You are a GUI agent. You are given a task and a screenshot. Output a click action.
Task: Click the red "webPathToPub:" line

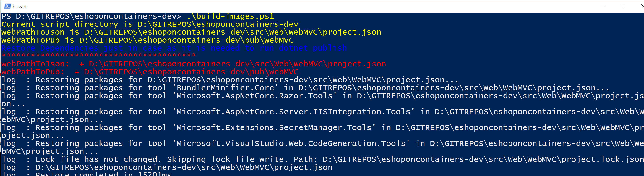[x=149, y=72]
